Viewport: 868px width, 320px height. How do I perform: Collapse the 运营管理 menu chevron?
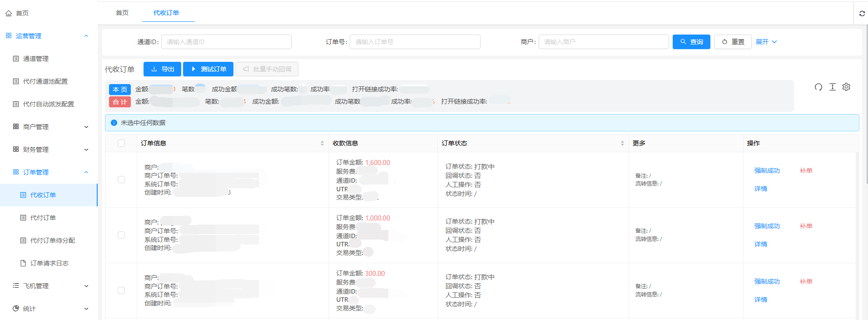click(x=86, y=36)
